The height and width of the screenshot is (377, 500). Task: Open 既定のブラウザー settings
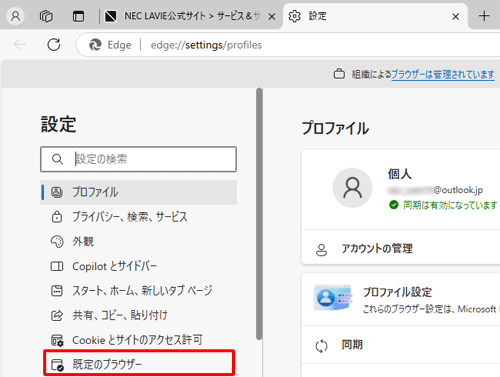pyautogui.click(x=139, y=364)
